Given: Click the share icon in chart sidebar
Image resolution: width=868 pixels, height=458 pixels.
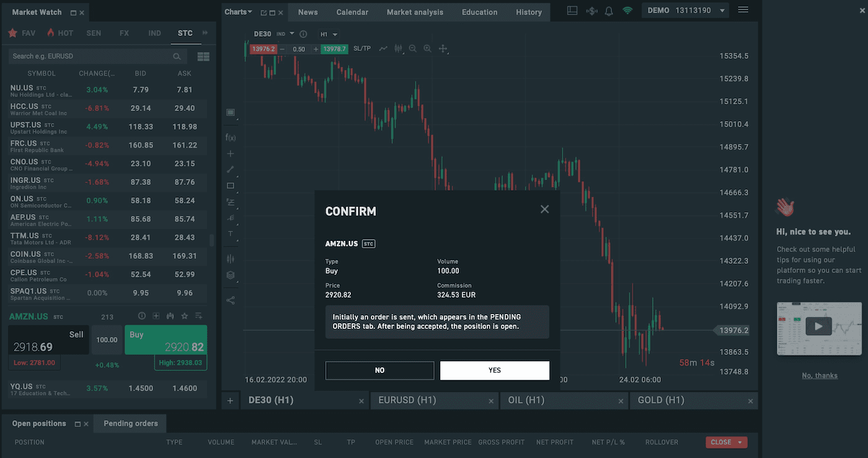Looking at the screenshot, I should tap(231, 300).
